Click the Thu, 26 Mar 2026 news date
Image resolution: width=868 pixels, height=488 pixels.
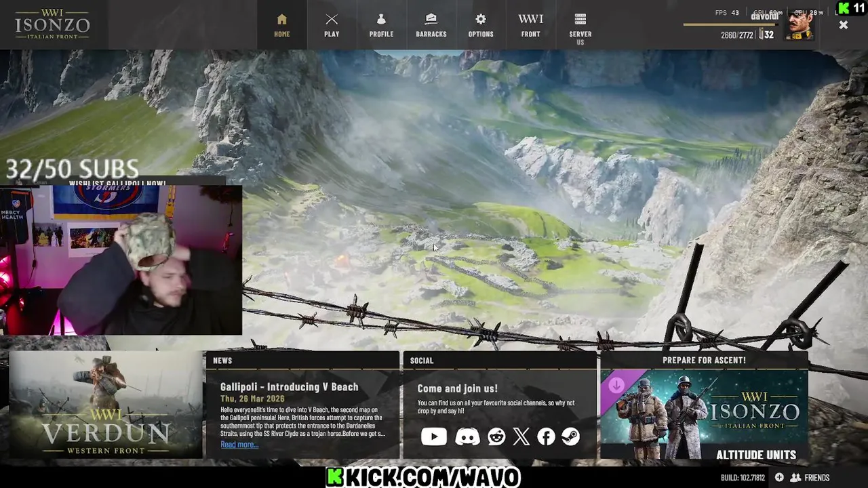pyautogui.click(x=252, y=399)
